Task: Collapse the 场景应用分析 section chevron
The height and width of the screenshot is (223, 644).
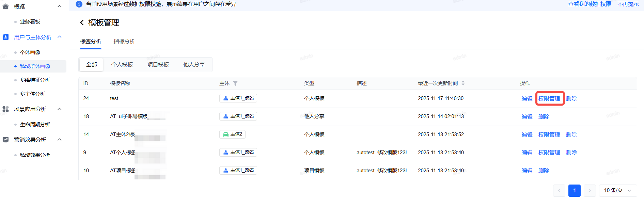Action: [60, 109]
